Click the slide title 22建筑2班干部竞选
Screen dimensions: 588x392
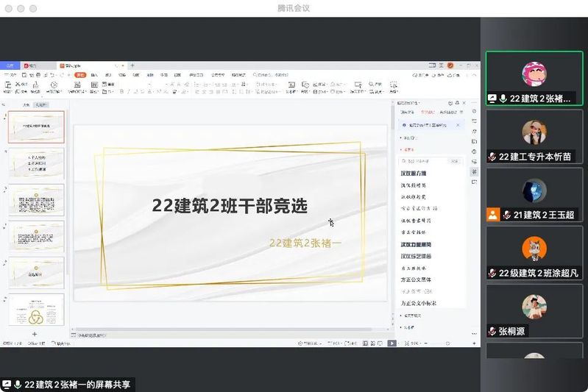[x=230, y=206]
